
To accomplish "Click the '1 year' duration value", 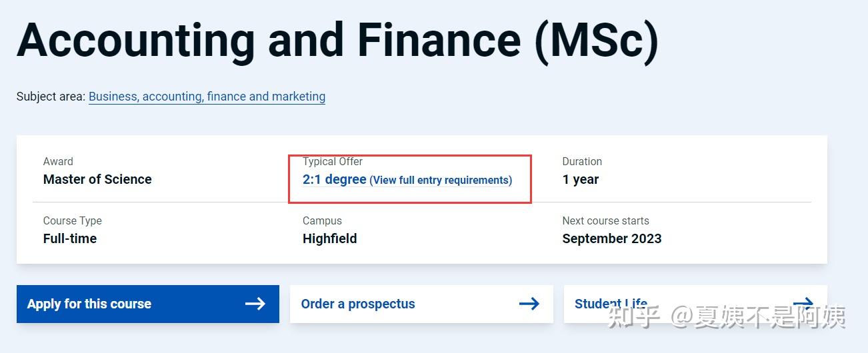I will 580,179.
